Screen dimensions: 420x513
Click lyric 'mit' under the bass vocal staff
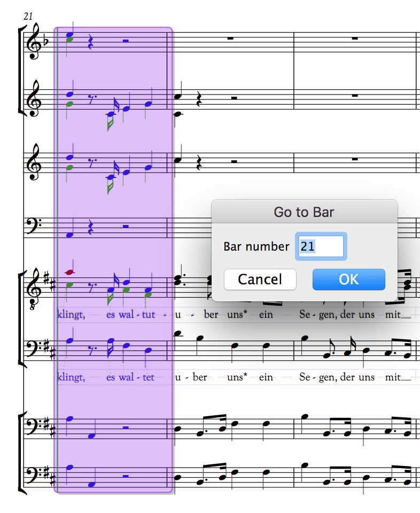[x=393, y=377]
